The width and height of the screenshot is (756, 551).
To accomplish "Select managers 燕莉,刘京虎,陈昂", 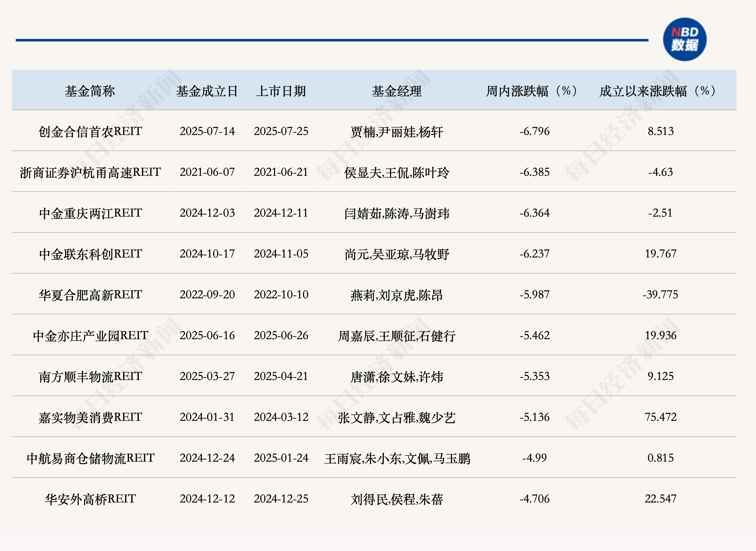I will (x=397, y=296).
